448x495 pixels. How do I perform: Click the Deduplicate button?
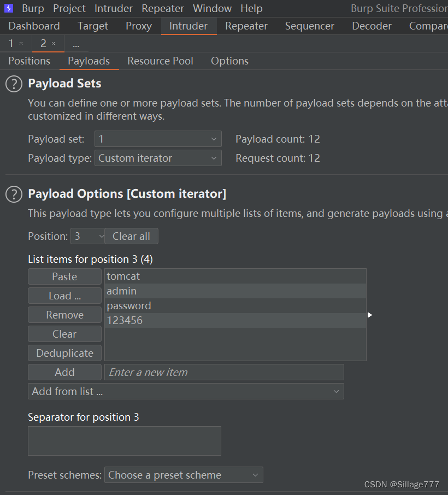[x=64, y=353]
